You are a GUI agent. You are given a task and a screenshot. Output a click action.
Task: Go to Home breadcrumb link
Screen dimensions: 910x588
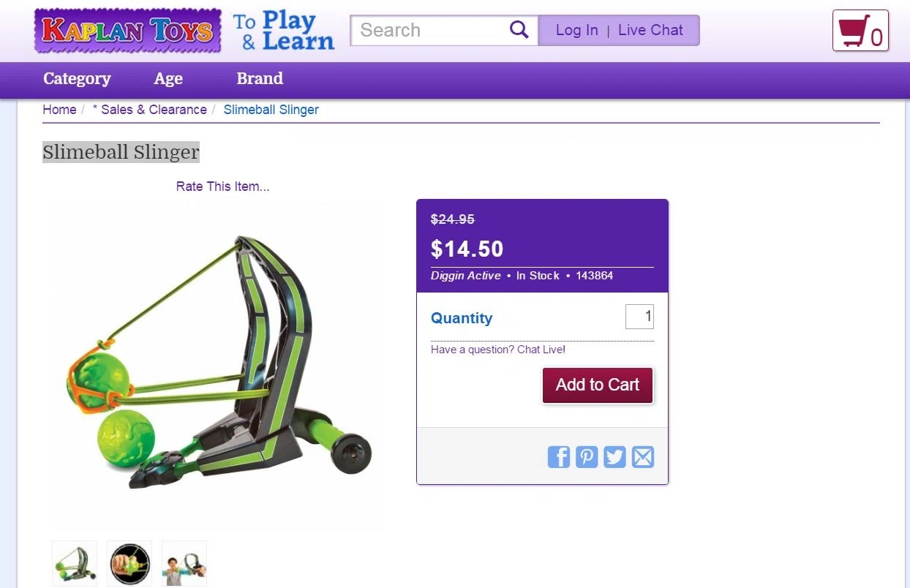point(59,110)
